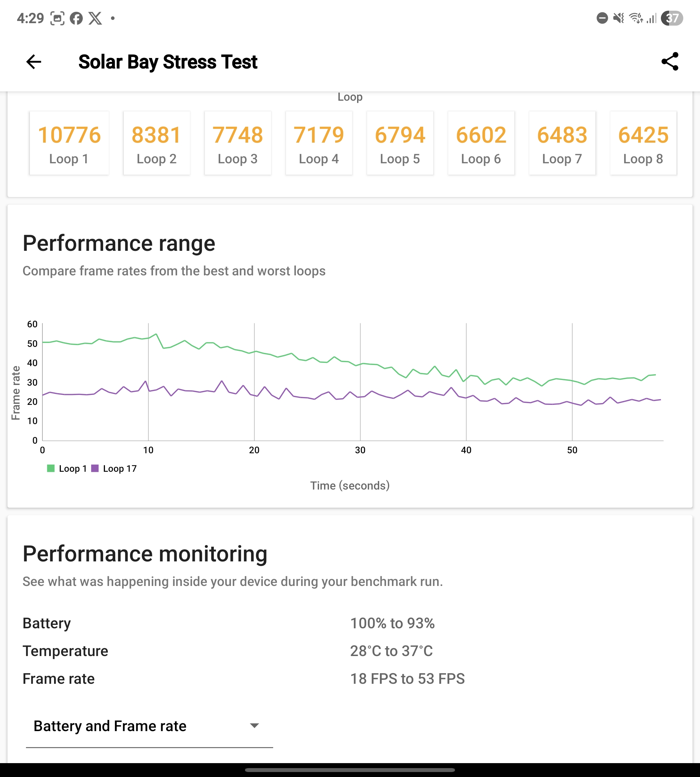The height and width of the screenshot is (777, 700).
Task: Tap the battery 37 indicator
Action: tap(672, 18)
